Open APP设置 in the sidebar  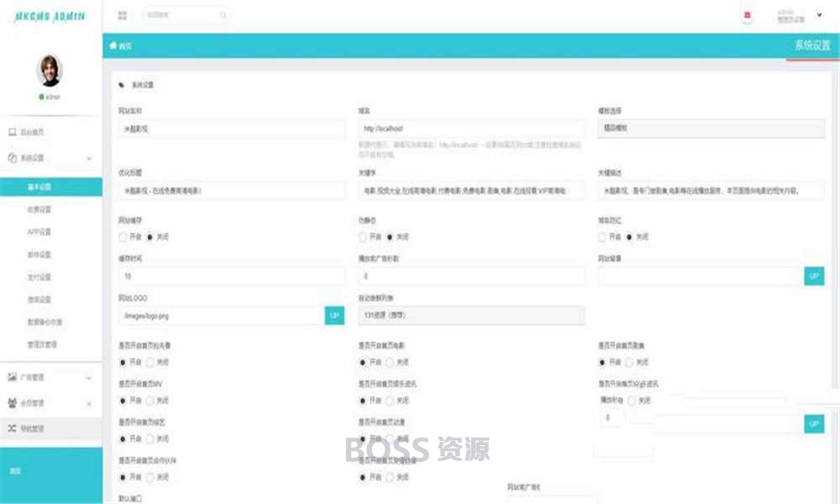[39, 232]
